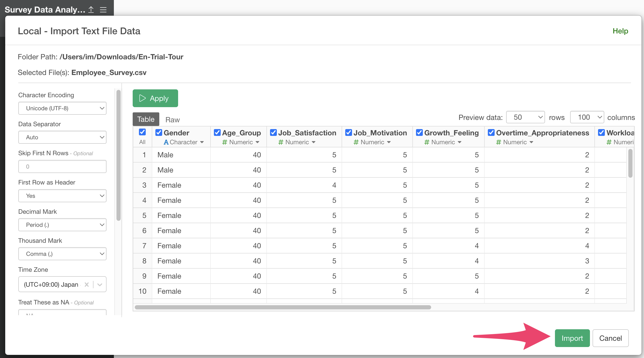Open the Character Encoding dropdown

click(x=62, y=108)
